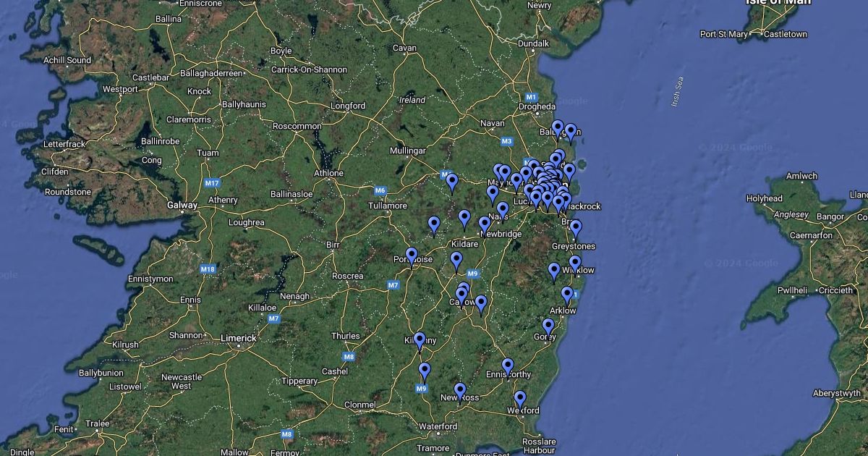Click the Tipperary label
The image size is (868, 456).
pos(299,381)
